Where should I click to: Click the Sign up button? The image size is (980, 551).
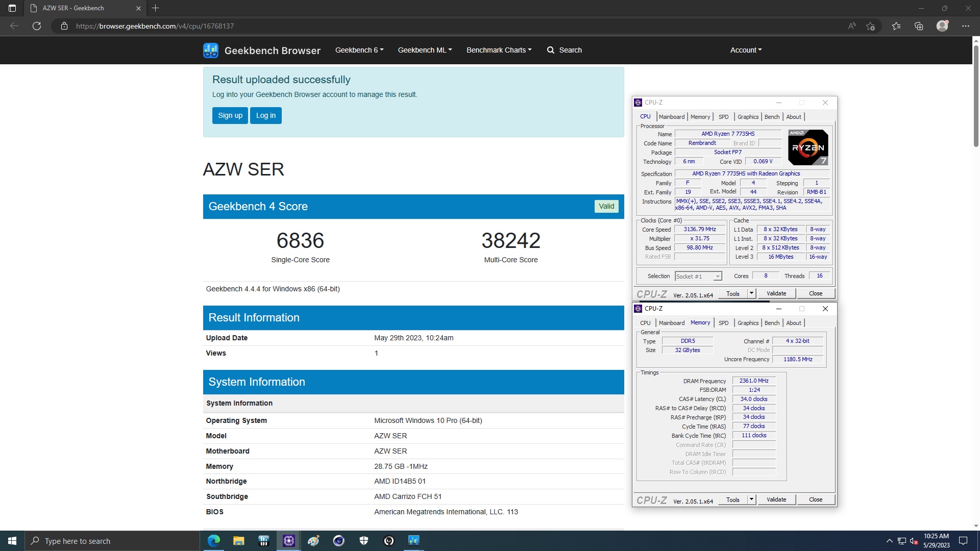tap(230, 115)
